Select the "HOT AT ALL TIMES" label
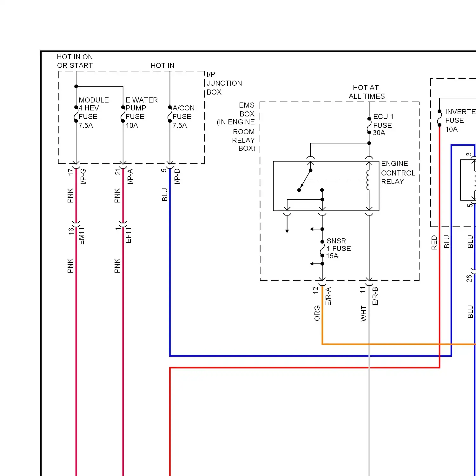Viewport: 476px width, 476px height. pos(367,92)
